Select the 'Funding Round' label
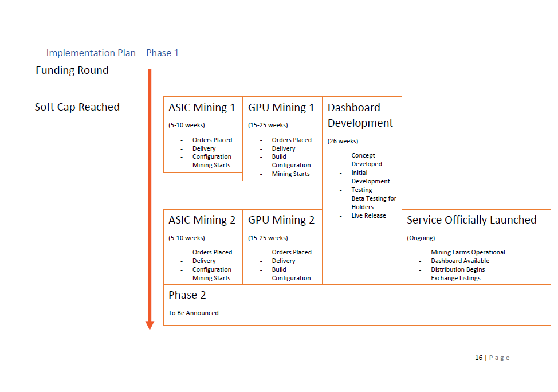Viewport: 558px width, 392px height. tap(72, 70)
